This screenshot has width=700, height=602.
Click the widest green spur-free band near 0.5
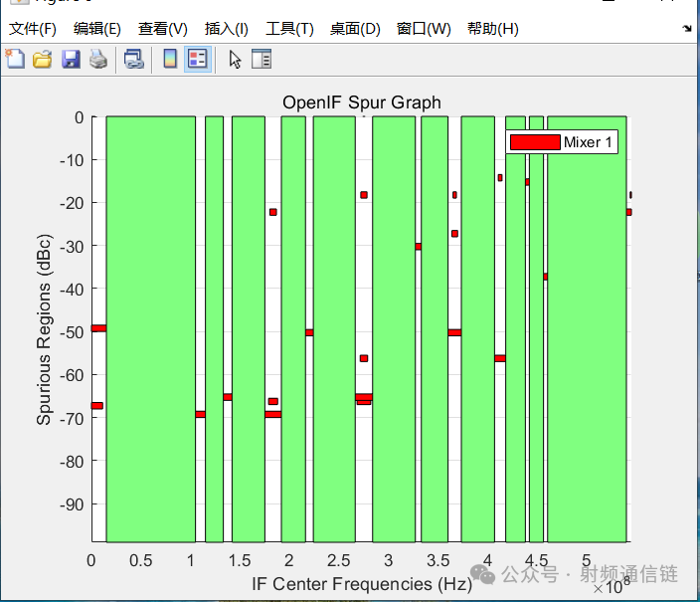pyautogui.click(x=151, y=329)
